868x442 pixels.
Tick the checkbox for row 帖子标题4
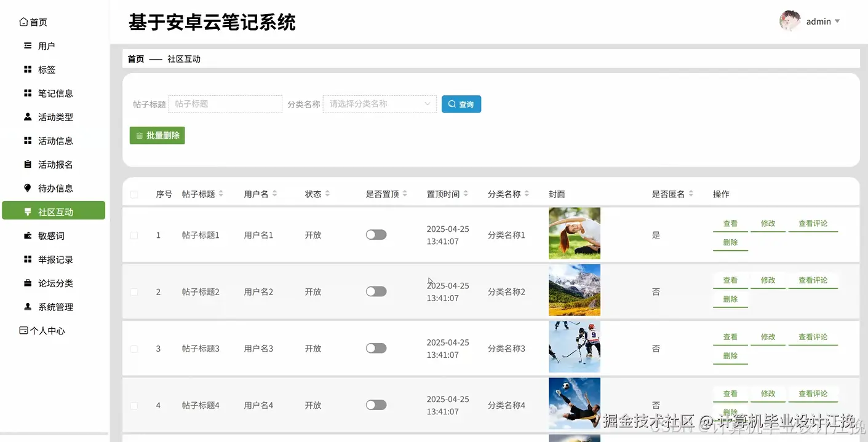(x=134, y=405)
